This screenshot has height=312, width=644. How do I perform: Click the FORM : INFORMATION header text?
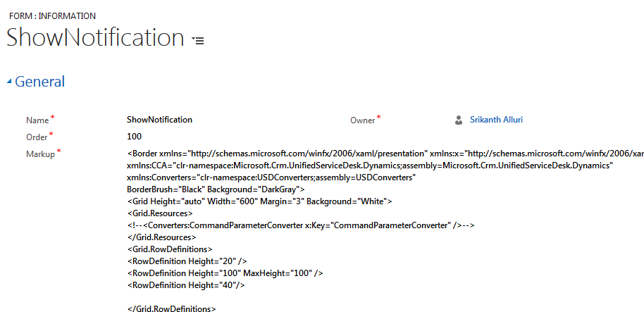(52, 16)
